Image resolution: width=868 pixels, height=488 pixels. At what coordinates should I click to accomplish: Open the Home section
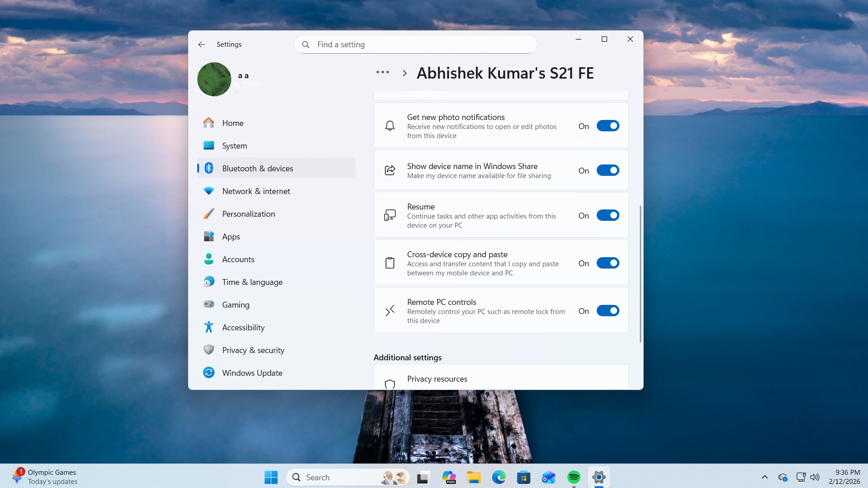coord(232,123)
